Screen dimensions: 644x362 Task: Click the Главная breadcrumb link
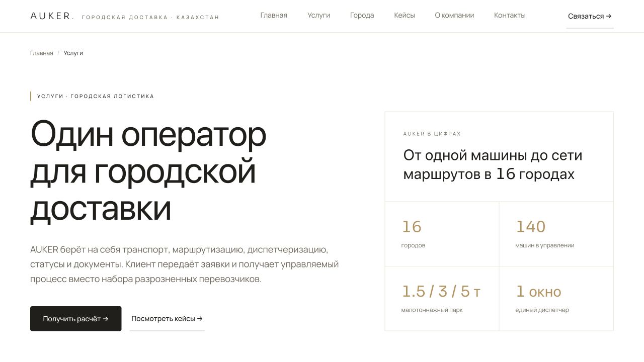click(x=42, y=53)
